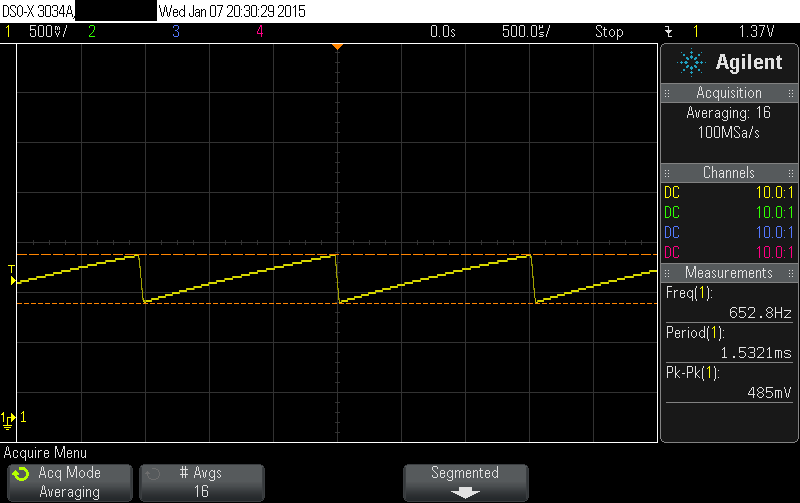Click the dimmed rotary icon on # Avgs
Screen dimensions: 800x503
point(153,474)
